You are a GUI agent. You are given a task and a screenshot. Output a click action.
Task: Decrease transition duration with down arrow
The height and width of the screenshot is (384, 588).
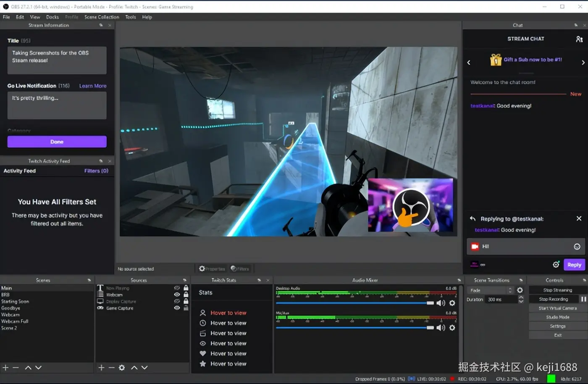coord(521,301)
